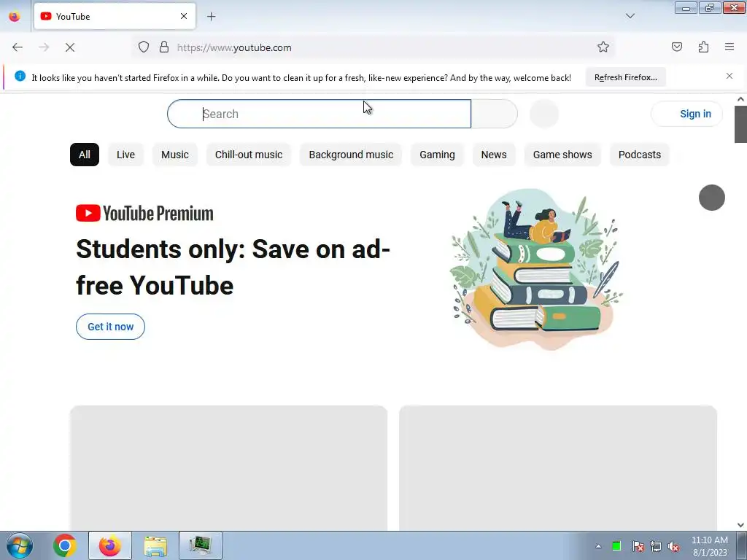The image size is (747, 560).
Task: Click the info icon in notification bar
Action: (x=20, y=76)
